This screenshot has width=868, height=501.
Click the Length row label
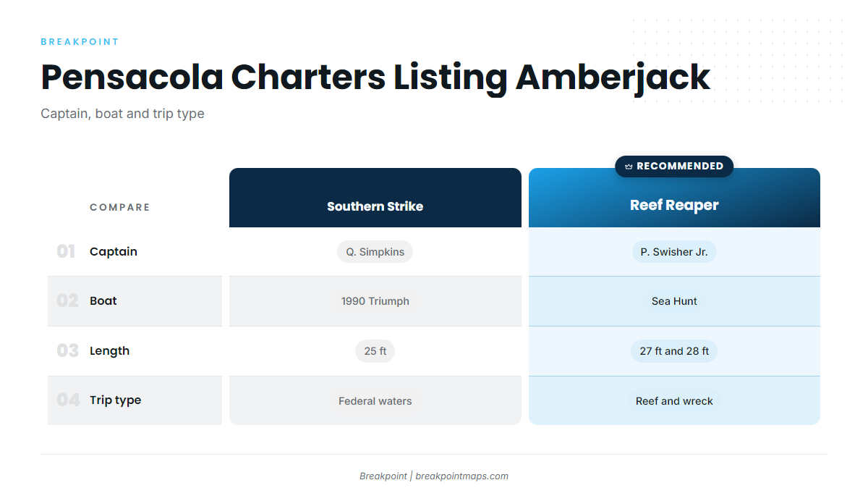(109, 351)
